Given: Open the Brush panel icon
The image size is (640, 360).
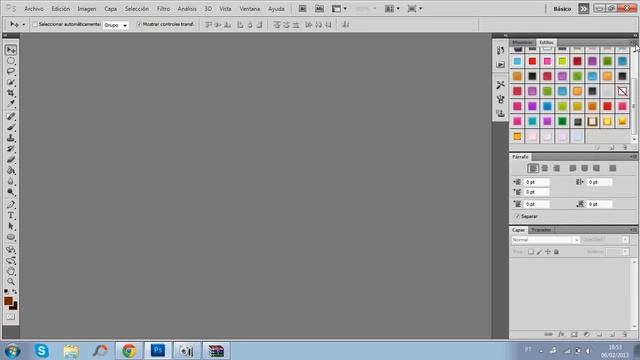Looking at the screenshot, I should tap(500, 99).
